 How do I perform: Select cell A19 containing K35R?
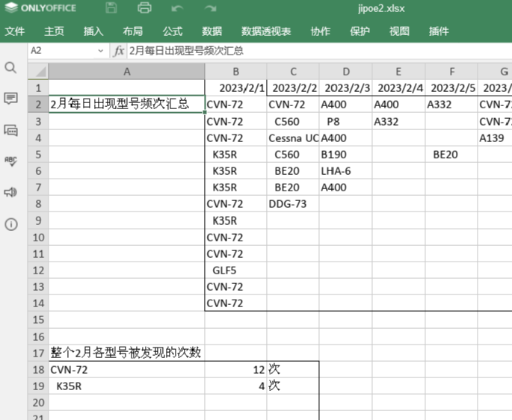pyautogui.click(x=127, y=386)
